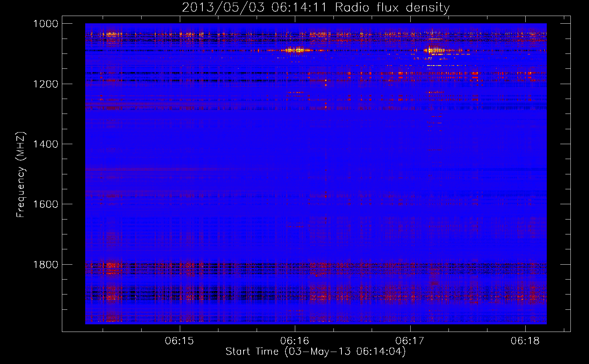Click the 1600 frequency tick label

tap(46, 204)
